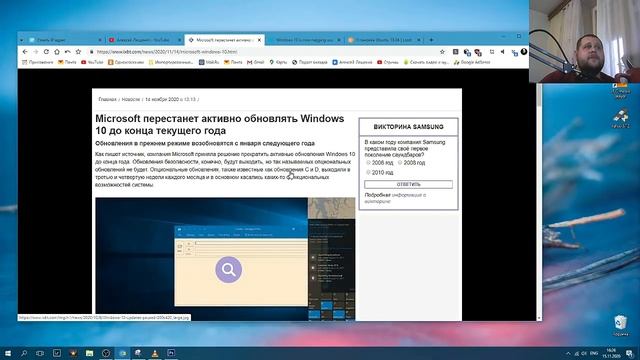
Task: Close the Microsoft перестанет tab with its X
Action: point(259,40)
